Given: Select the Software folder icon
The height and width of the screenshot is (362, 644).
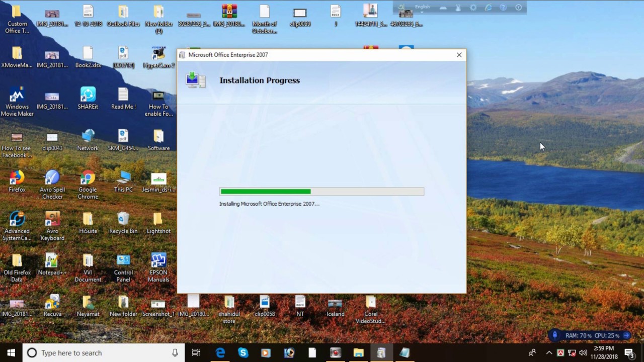Looking at the screenshot, I should (158, 140).
